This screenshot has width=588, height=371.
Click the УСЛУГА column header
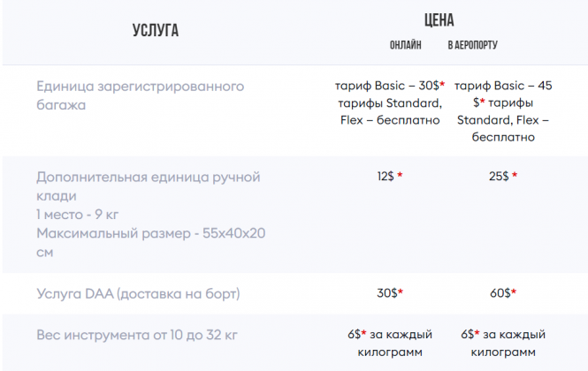(155, 31)
